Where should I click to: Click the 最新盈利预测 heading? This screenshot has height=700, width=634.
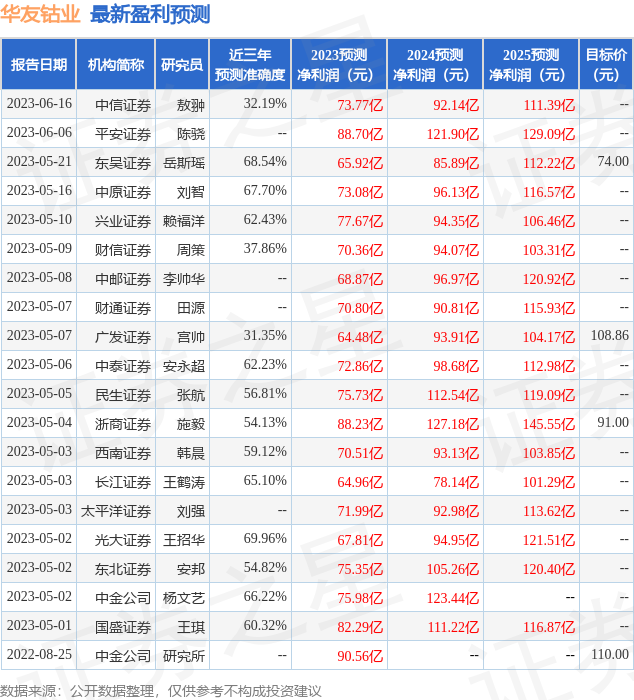150,14
